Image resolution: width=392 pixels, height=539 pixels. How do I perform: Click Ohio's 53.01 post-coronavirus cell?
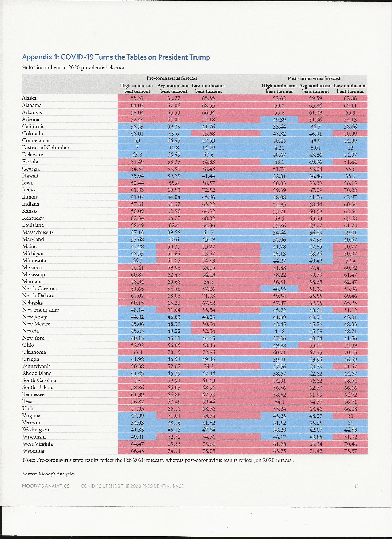coord(315,345)
